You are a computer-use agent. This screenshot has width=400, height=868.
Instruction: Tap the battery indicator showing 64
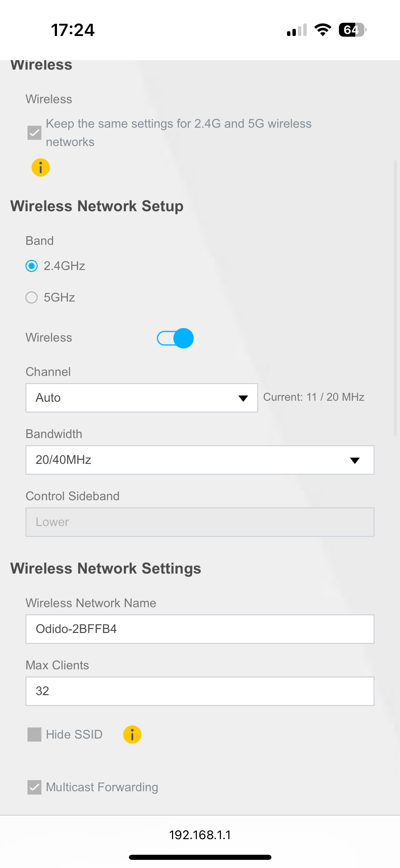(353, 30)
